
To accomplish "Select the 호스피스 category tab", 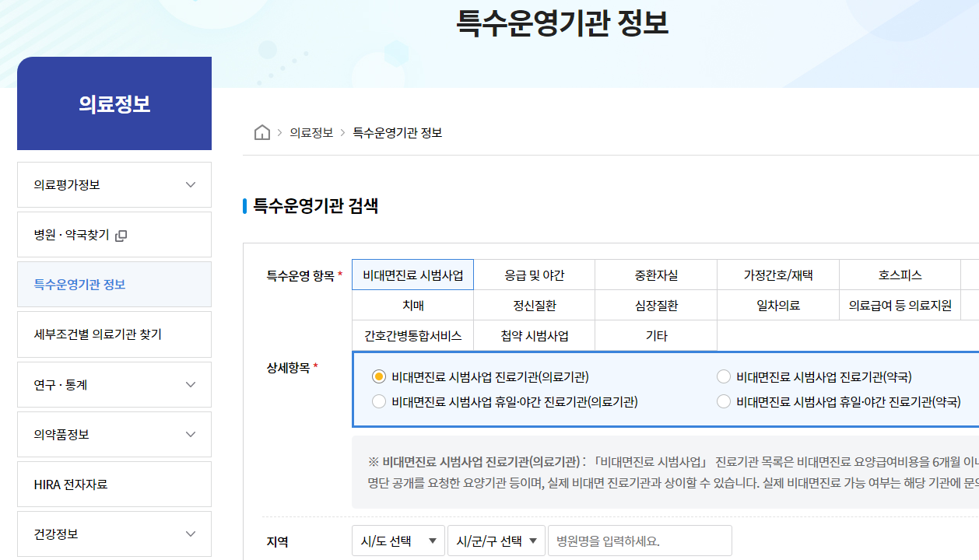I will pos(900,275).
